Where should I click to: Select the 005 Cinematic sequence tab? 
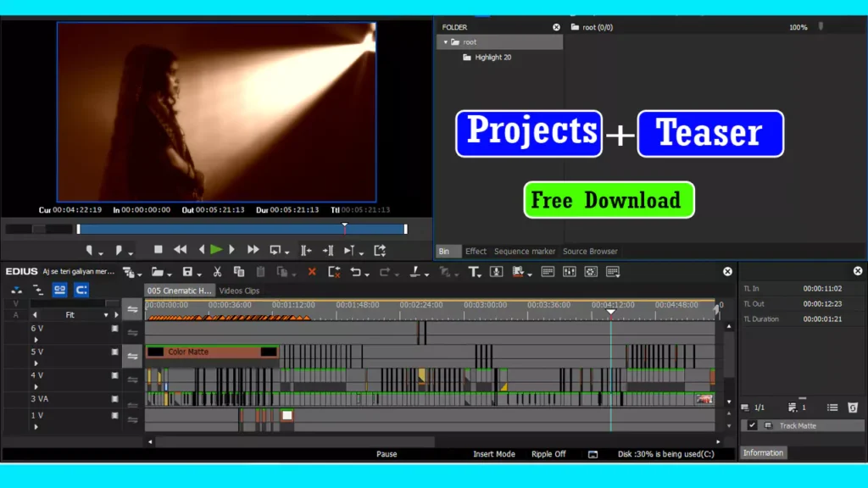coord(180,291)
